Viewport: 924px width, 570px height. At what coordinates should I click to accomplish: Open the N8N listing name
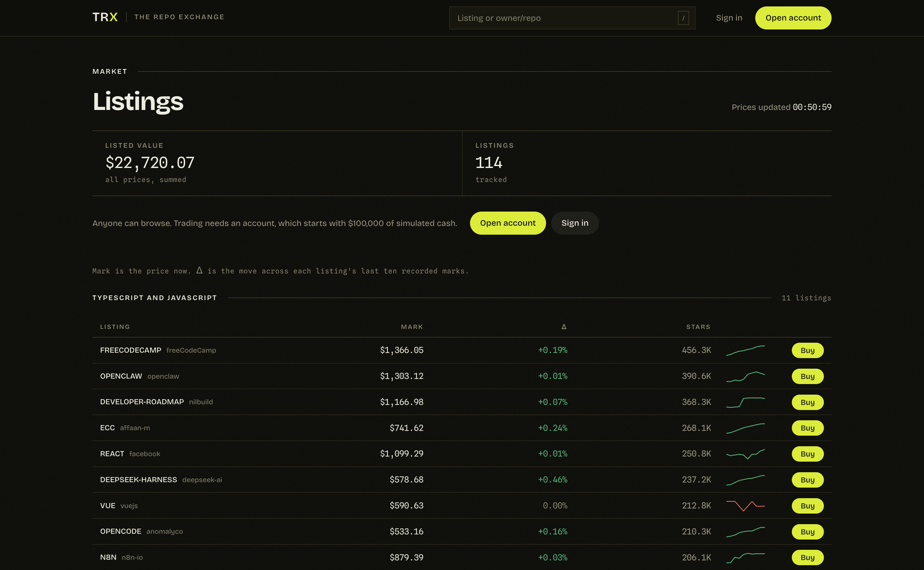tap(108, 557)
